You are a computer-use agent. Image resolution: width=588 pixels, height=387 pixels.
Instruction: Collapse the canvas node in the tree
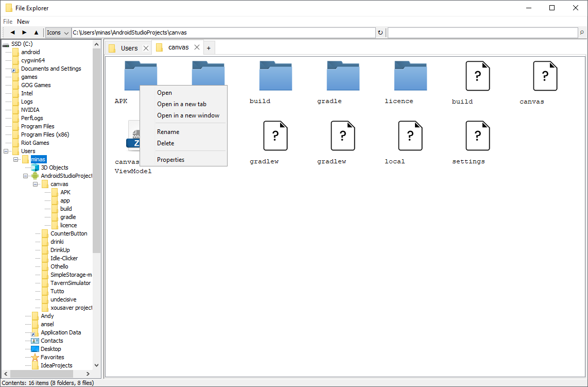(x=35, y=184)
